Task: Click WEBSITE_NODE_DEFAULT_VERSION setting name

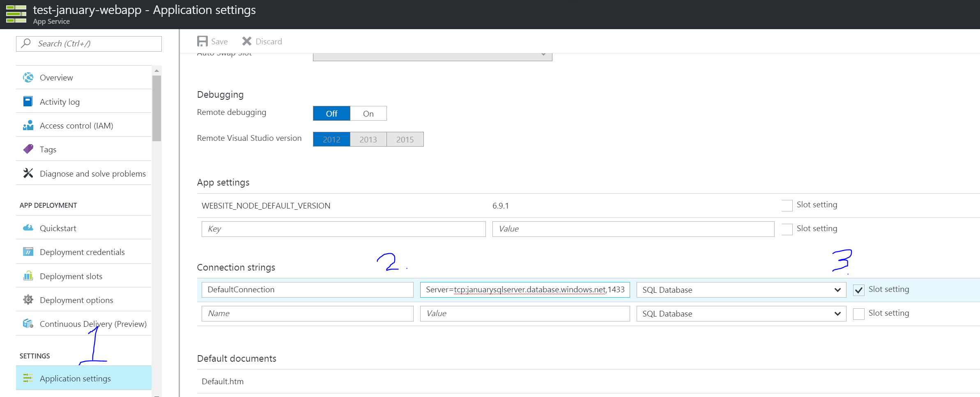Action: click(266, 206)
